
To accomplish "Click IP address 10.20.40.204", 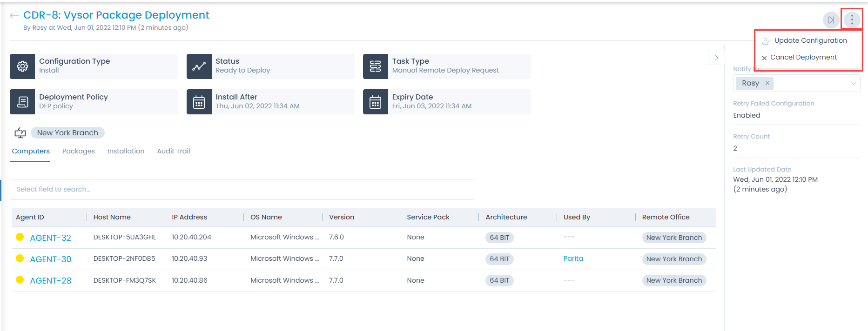I will tap(191, 237).
